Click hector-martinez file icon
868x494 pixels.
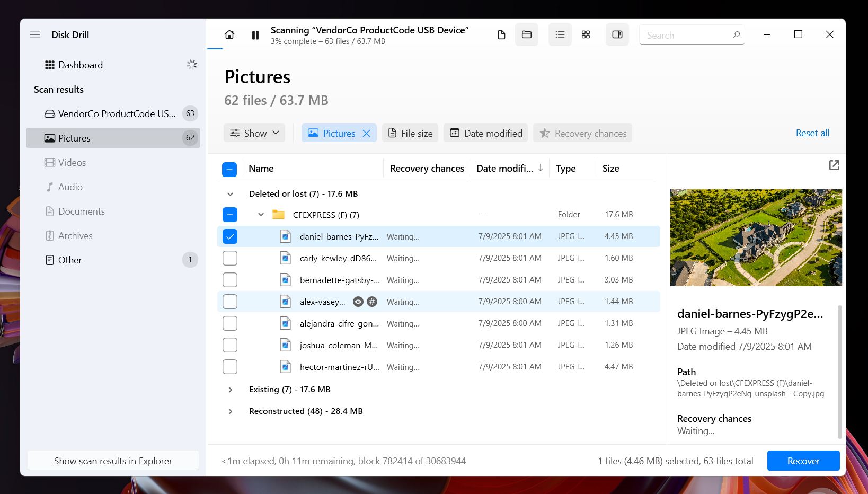(285, 367)
